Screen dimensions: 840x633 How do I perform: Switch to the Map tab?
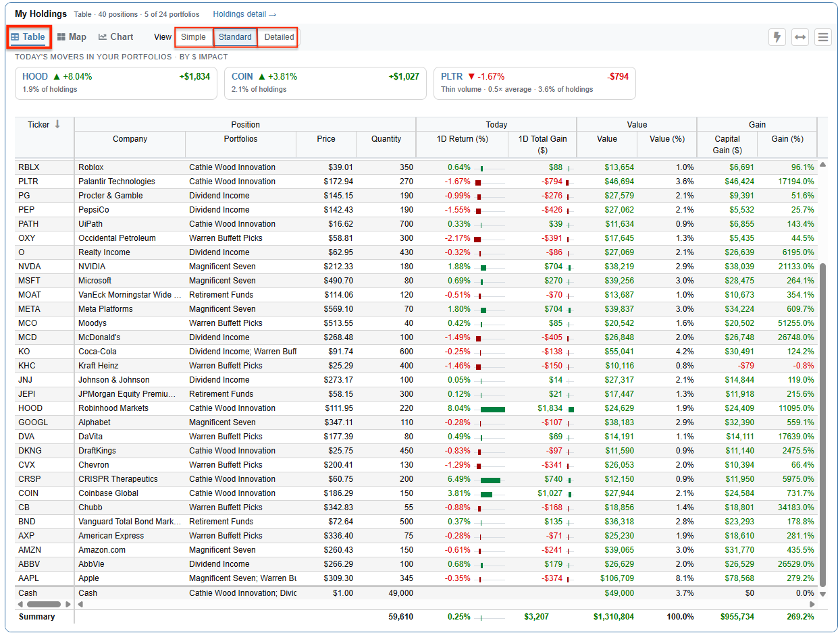[72, 37]
